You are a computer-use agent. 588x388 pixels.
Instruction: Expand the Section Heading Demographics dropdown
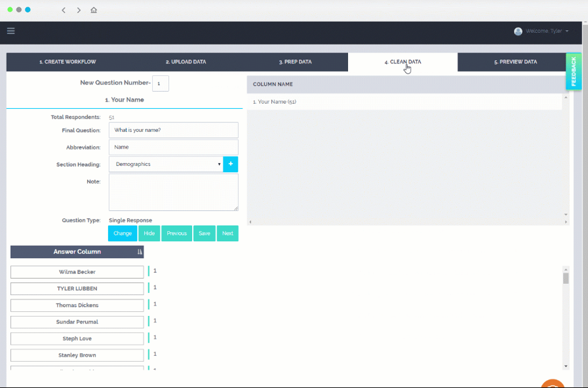(166, 165)
